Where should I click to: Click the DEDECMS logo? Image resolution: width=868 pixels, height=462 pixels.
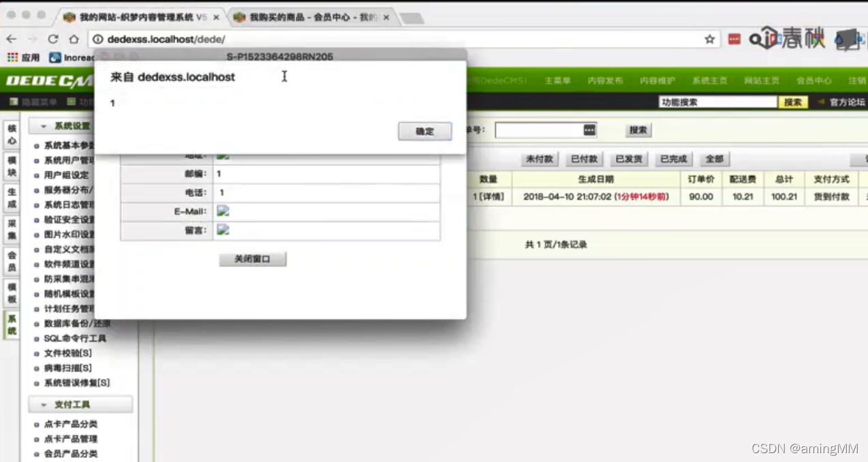49,81
